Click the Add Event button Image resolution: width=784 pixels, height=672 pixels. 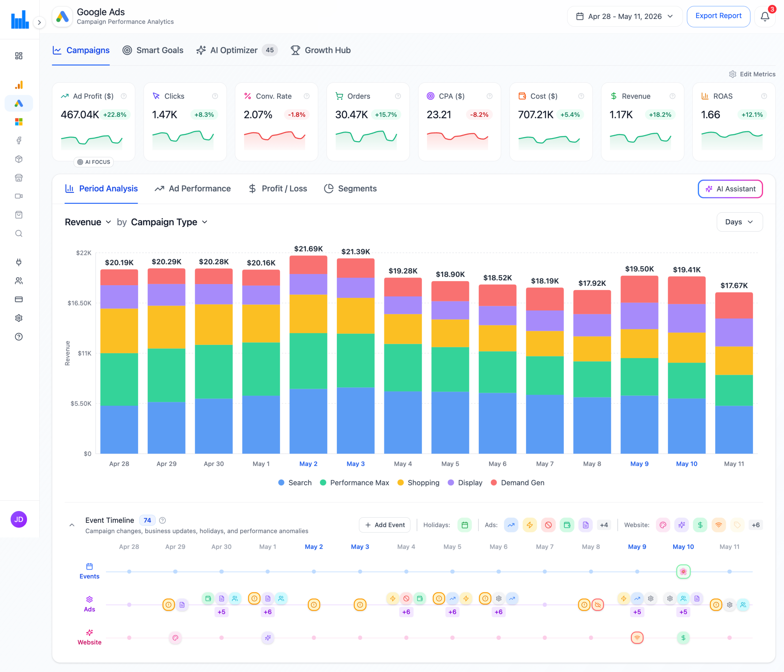384,525
